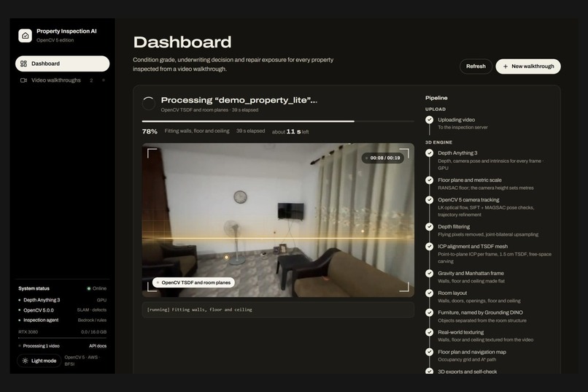
Task: Click the 'Uploading video' pipeline step text
Action: pos(457,120)
